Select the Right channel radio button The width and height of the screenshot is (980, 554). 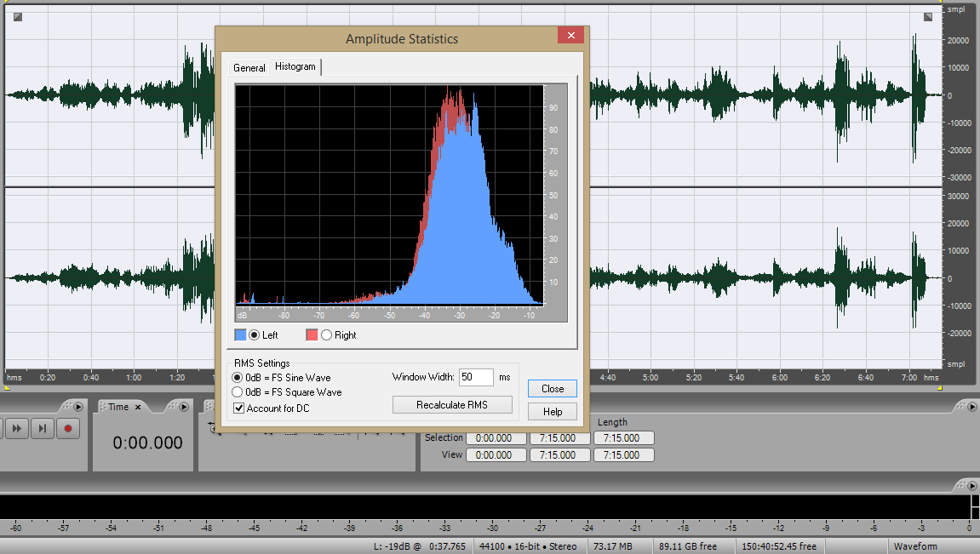coord(326,334)
